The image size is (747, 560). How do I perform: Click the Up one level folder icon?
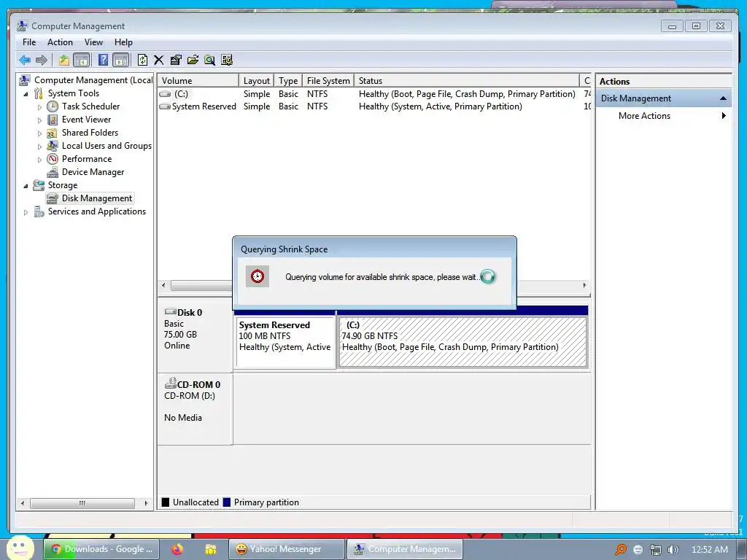64,60
